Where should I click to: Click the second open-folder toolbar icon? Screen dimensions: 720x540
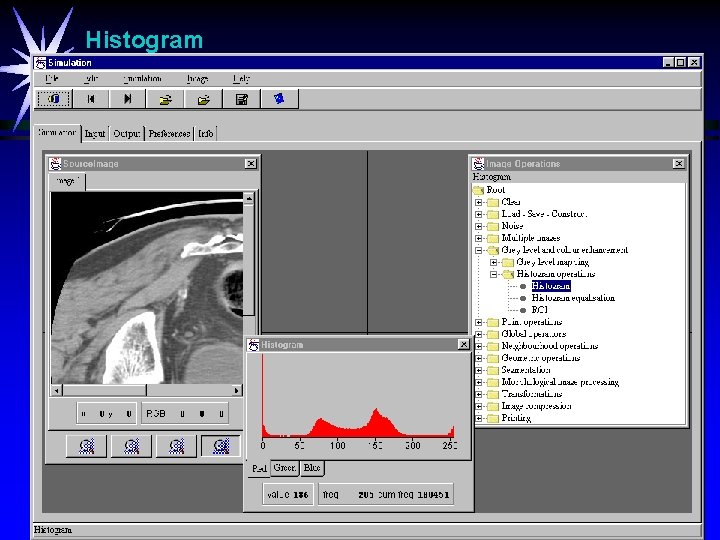tap(203, 99)
